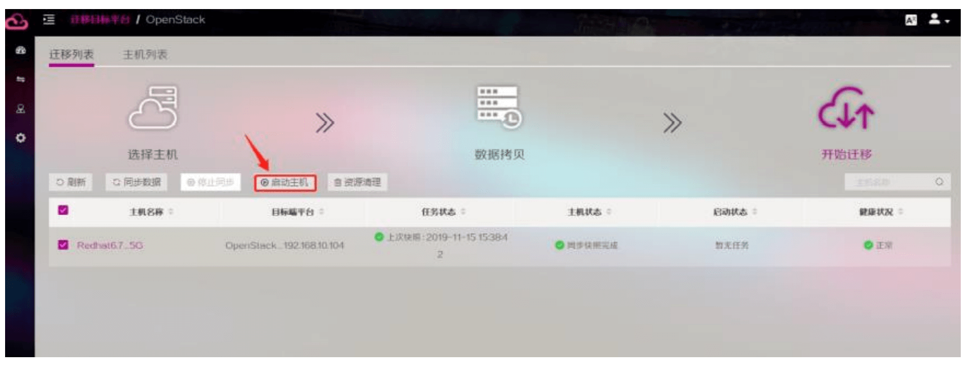Viewport: 980px width, 377px height.
Task: Uncheck the Redhat6.7 host row checkbox
Action: pyautogui.click(x=63, y=245)
